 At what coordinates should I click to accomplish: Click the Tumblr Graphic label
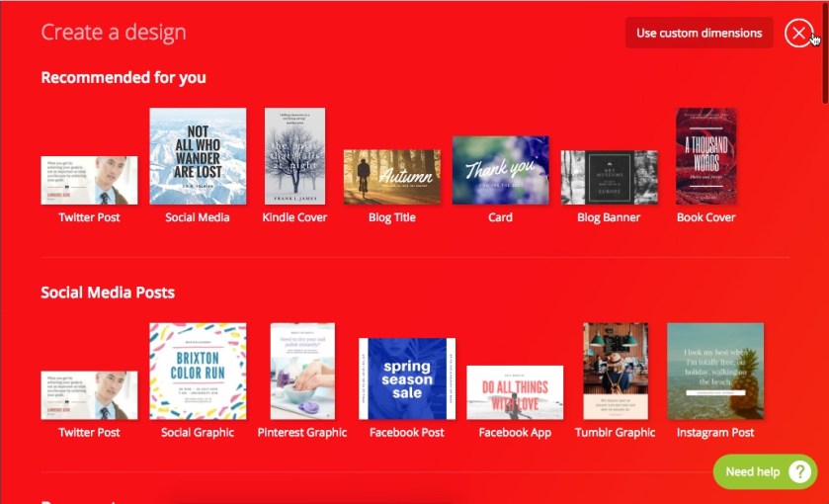(616, 433)
